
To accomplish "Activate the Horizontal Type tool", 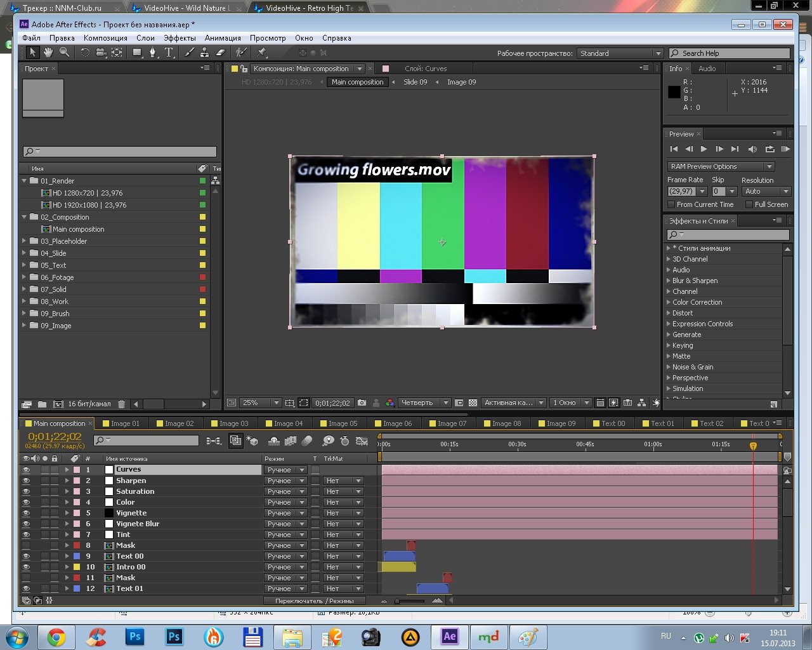I will [169, 53].
